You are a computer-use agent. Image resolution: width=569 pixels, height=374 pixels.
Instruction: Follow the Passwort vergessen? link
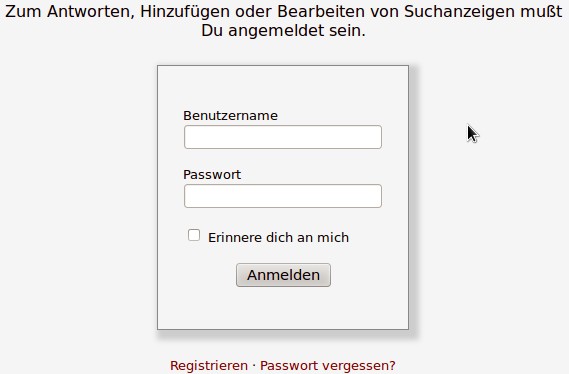pyautogui.click(x=328, y=365)
